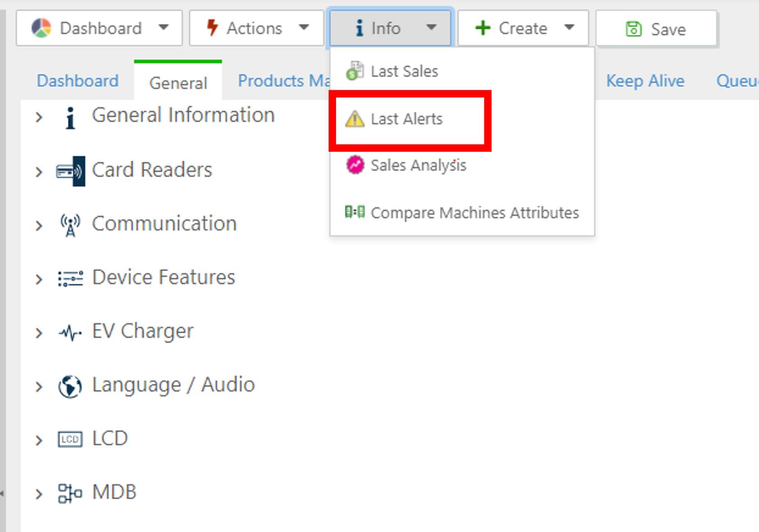Click the 'General Information' section title
Image resolution: width=759 pixels, height=532 pixels.
(x=183, y=115)
